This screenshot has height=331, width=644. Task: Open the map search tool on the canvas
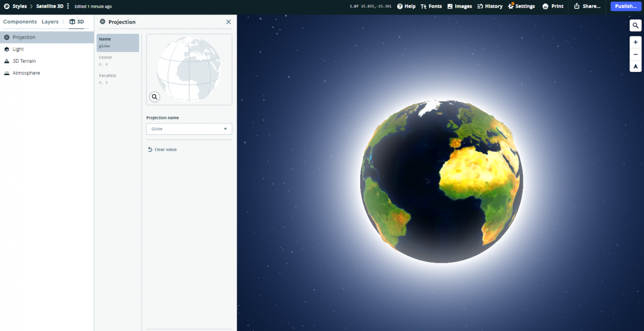click(635, 25)
